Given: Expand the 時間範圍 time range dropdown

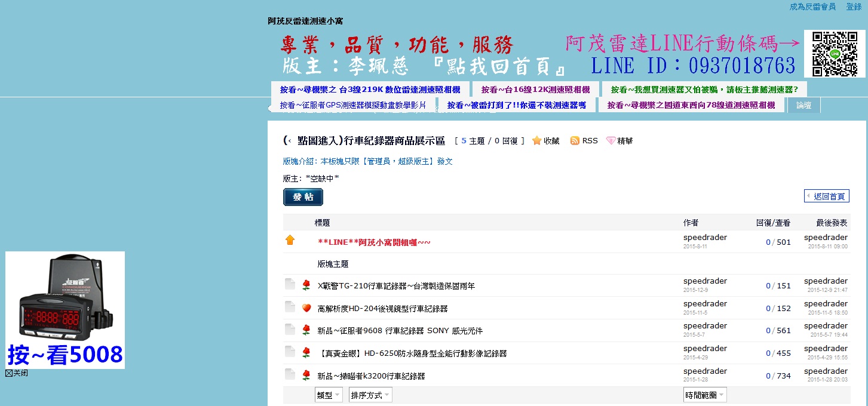Looking at the screenshot, I should tap(705, 395).
